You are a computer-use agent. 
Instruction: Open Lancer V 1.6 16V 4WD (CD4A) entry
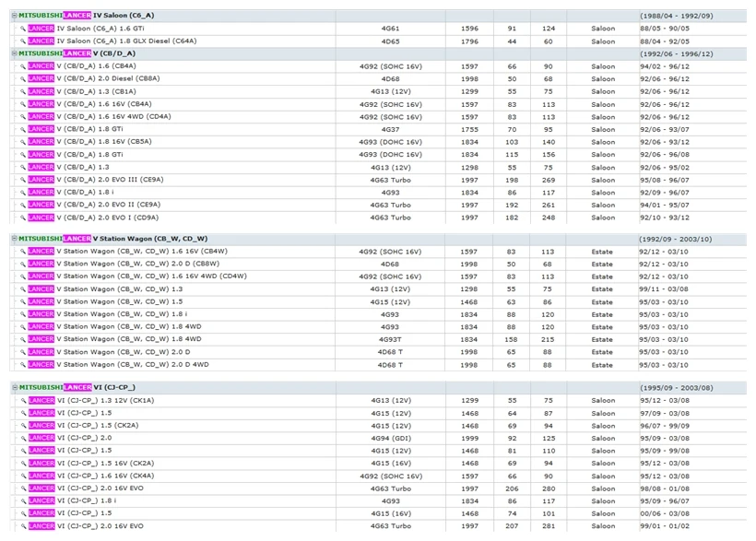pos(100,117)
